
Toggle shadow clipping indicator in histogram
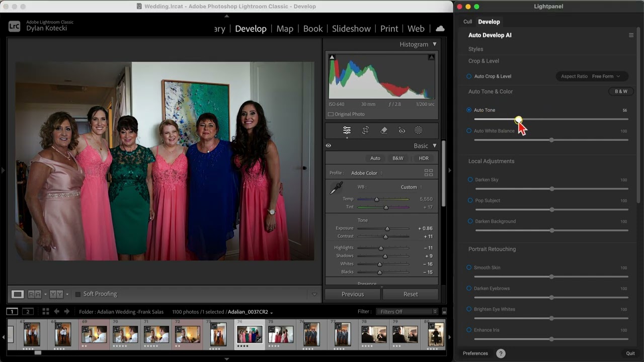tap(332, 57)
